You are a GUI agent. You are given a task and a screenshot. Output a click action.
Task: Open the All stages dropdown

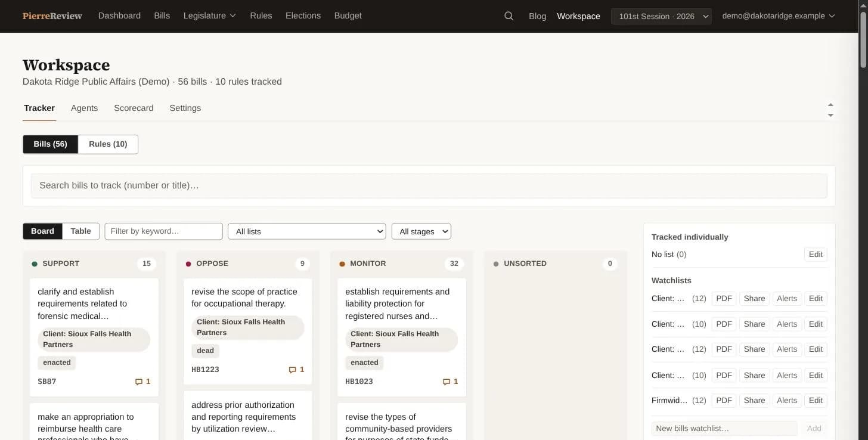coord(421,231)
